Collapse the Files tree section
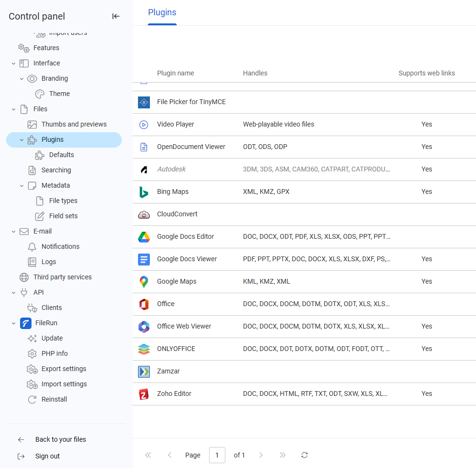The height and width of the screenshot is (468, 476). click(x=13, y=109)
